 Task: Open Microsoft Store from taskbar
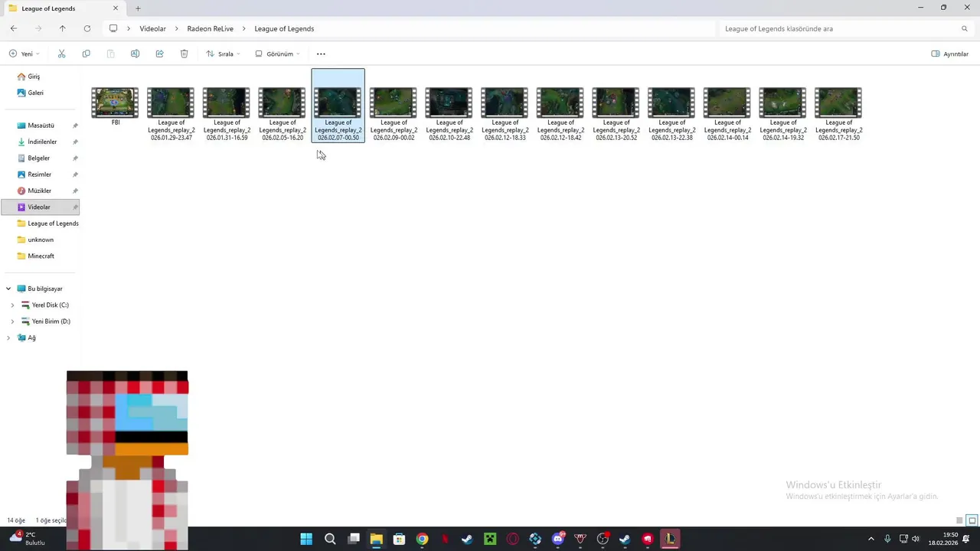tap(399, 539)
